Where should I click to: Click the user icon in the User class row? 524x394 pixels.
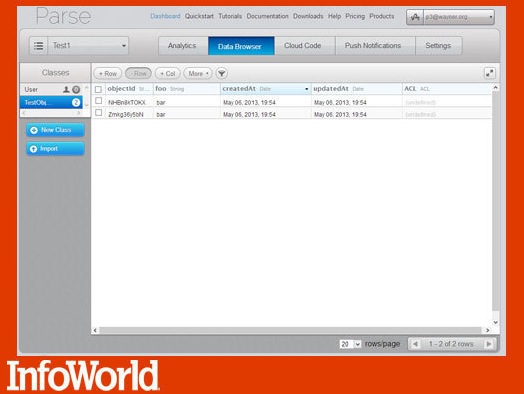click(66, 90)
